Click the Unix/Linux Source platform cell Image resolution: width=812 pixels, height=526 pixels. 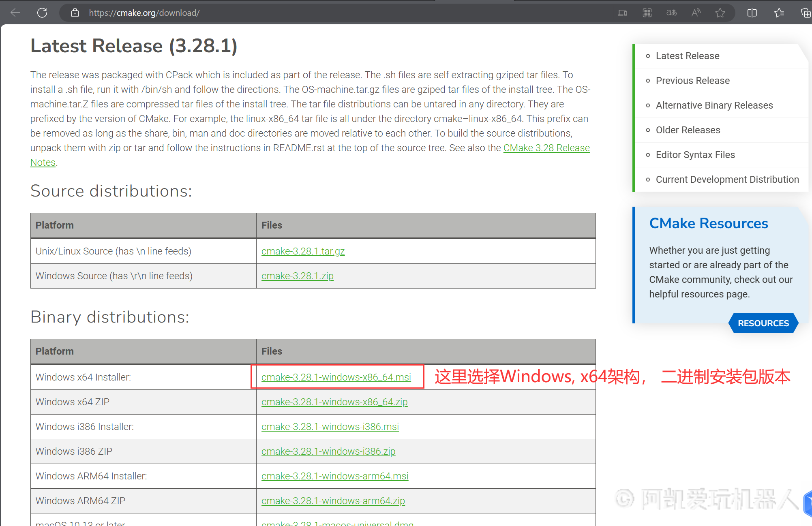(x=144, y=251)
